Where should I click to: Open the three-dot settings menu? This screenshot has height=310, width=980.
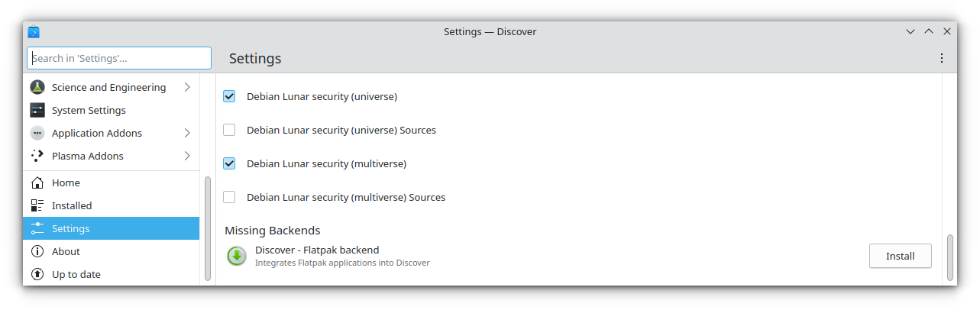942,58
